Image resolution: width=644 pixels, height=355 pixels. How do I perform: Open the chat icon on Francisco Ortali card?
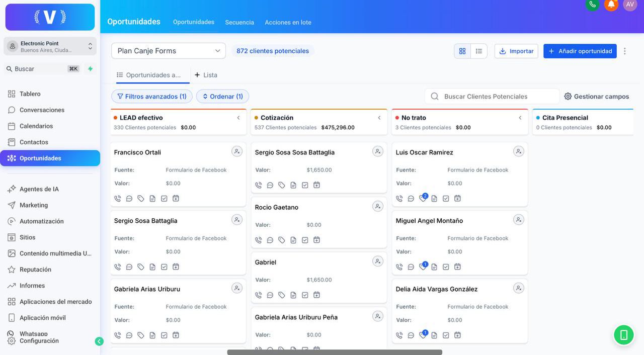129,199
